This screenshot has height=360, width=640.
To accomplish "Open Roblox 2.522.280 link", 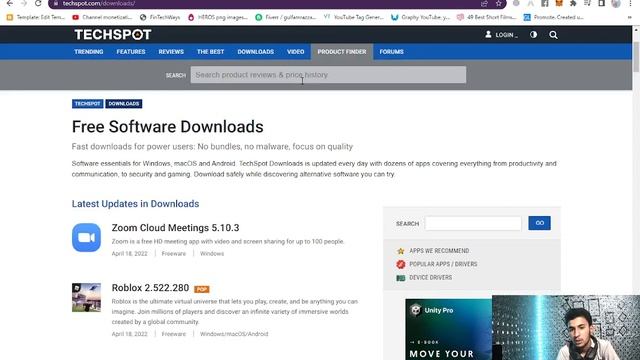I will 150,288.
